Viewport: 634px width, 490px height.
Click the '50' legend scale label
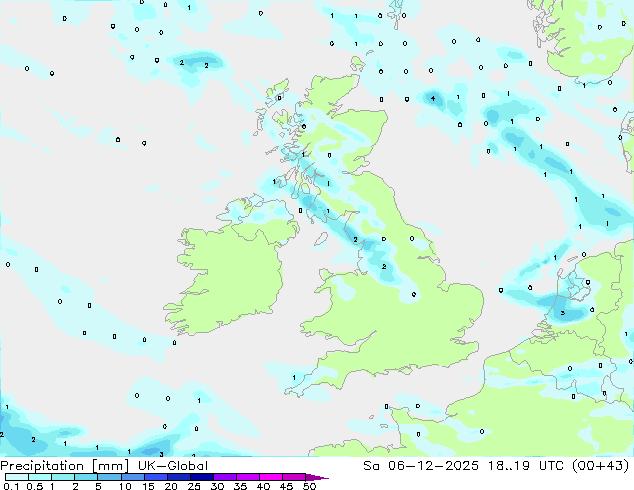pyautogui.click(x=309, y=486)
